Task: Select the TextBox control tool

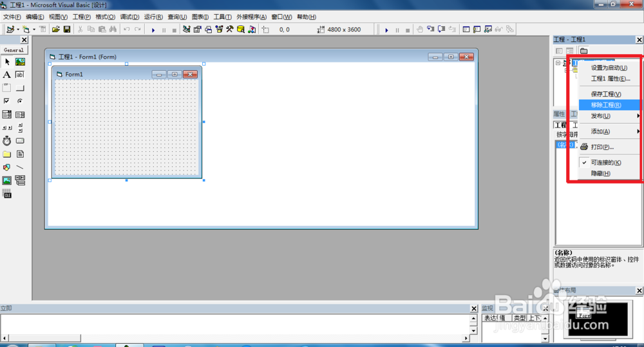Action: coord(20,75)
